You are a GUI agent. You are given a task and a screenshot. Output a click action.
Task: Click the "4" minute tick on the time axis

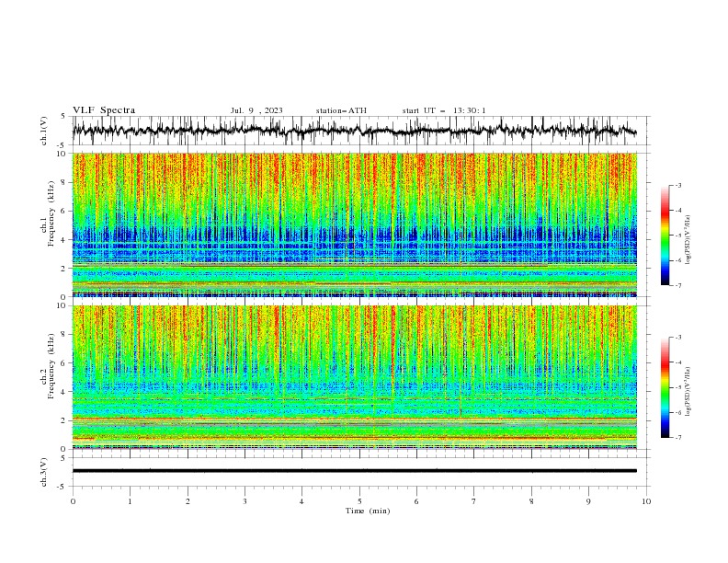(301, 501)
